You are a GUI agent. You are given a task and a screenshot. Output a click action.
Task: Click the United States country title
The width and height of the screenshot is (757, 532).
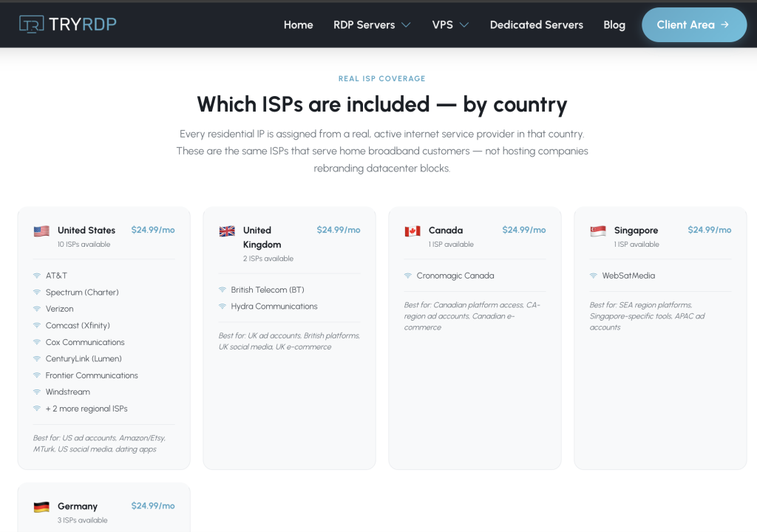click(86, 231)
